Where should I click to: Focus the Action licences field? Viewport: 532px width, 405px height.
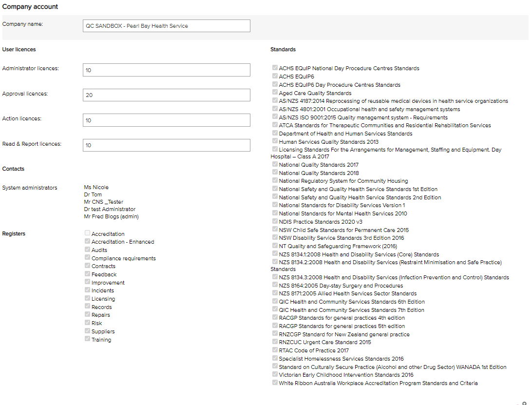[167, 120]
